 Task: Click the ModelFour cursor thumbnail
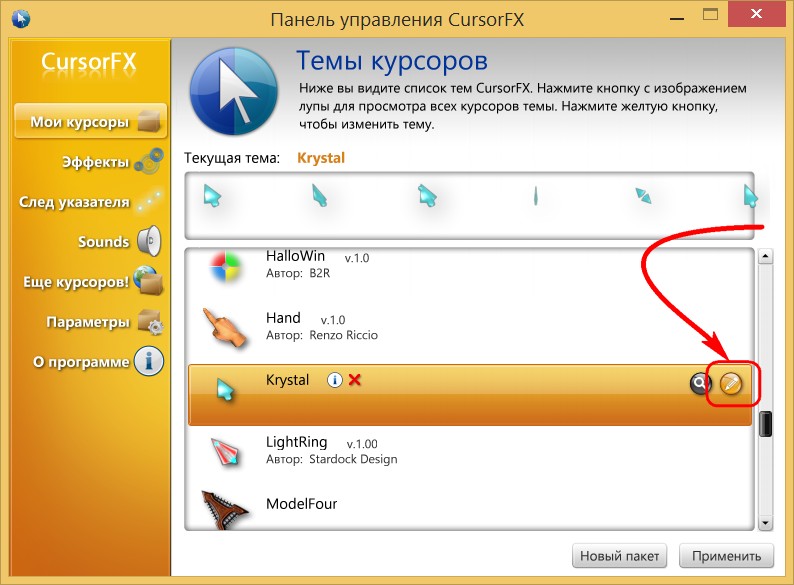(224, 509)
